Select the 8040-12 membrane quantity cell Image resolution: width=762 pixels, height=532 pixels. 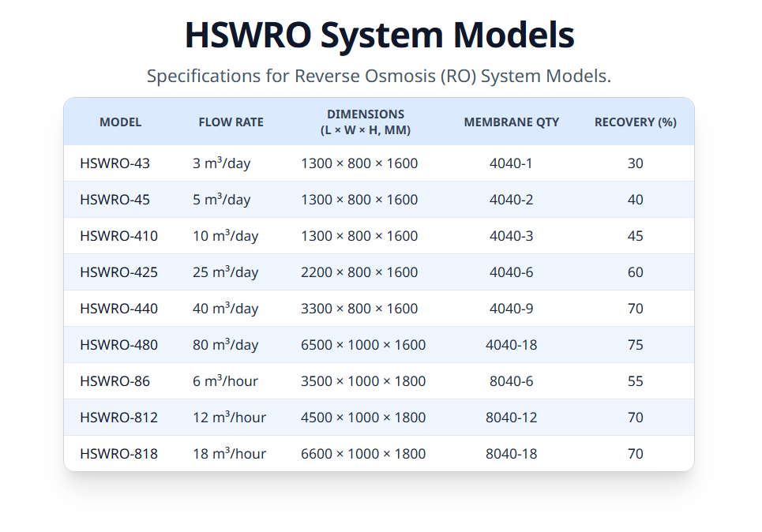(x=511, y=418)
